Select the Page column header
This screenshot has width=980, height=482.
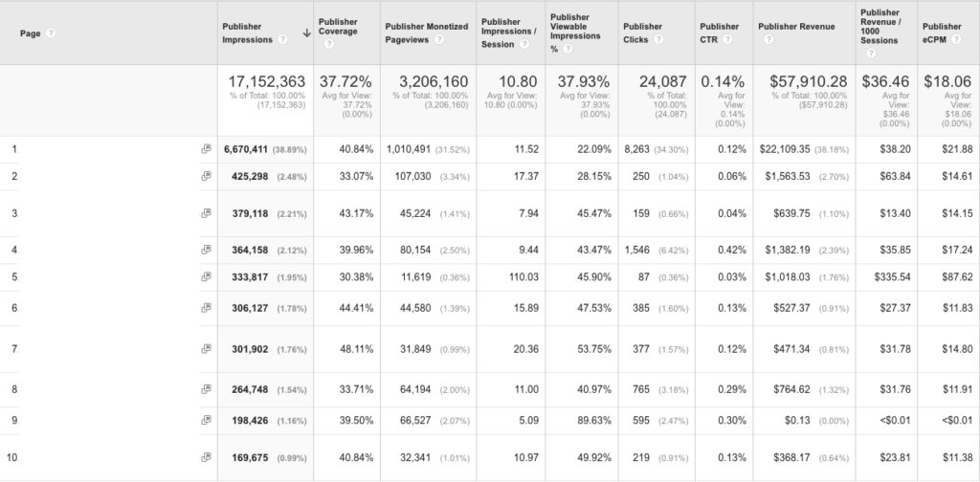click(x=30, y=33)
